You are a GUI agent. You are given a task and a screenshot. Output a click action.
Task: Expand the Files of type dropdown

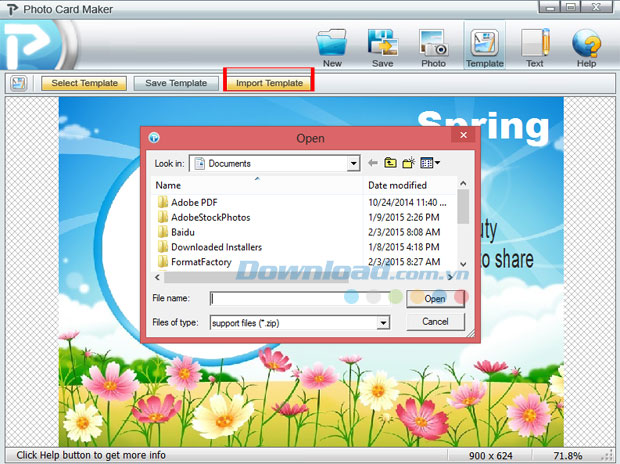(382, 323)
